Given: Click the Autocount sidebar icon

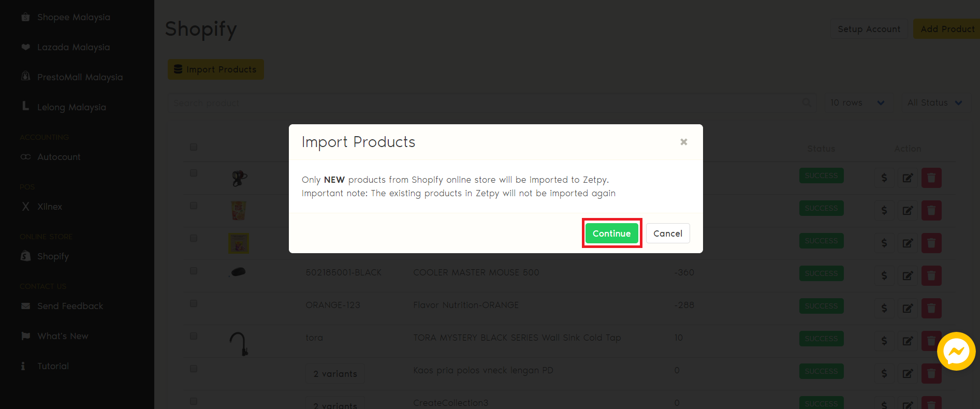Looking at the screenshot, I should point(25,157).
